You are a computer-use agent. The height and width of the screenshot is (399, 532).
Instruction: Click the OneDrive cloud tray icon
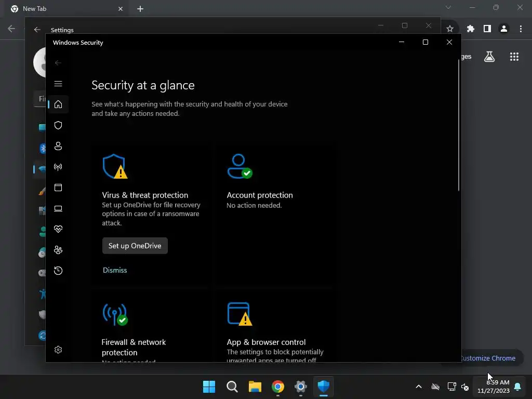(x=435, y=387)
